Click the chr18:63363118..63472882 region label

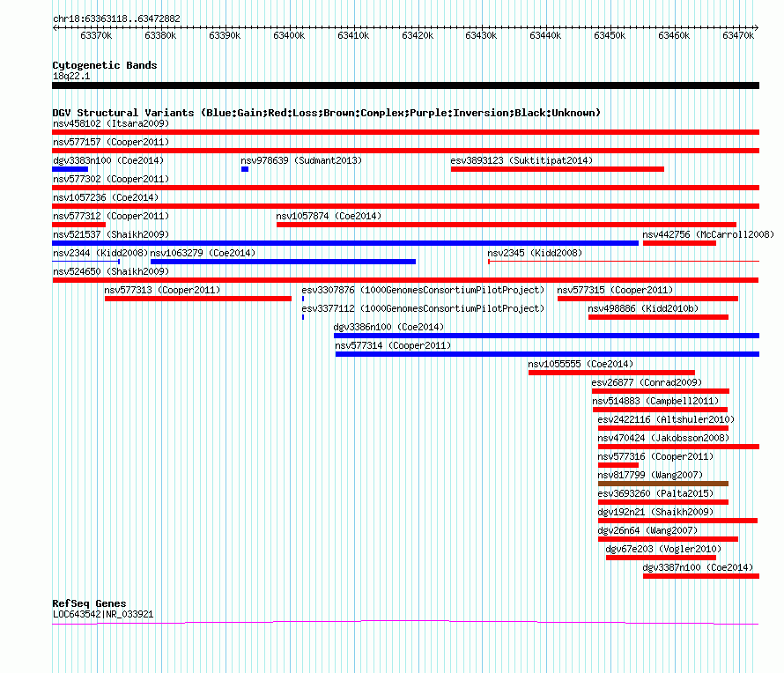[x=116, y=18]
